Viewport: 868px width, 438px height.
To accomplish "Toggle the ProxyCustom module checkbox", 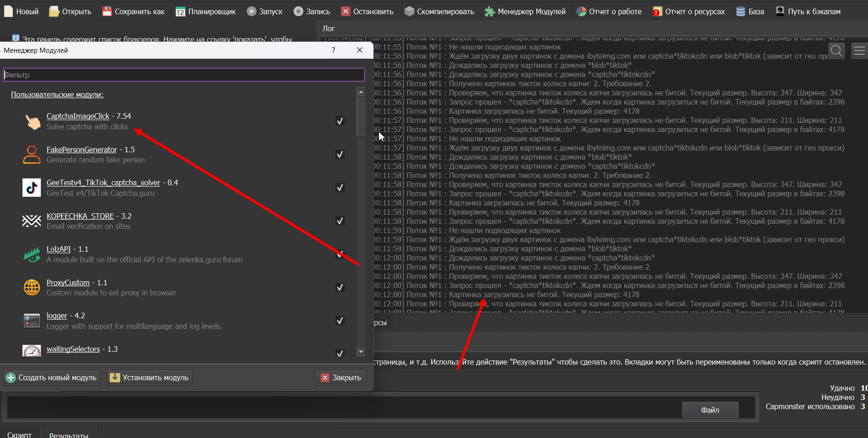I will click(x=340, y=288).
